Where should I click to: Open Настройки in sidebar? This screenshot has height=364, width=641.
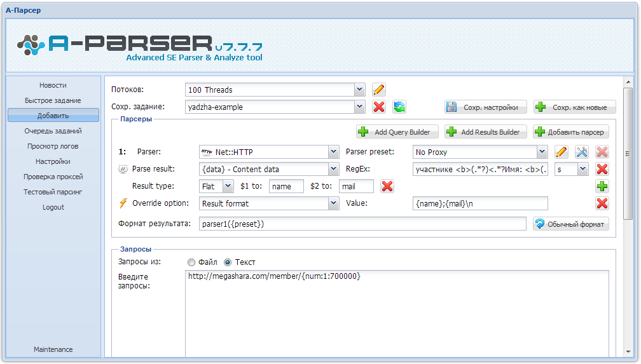pos(53,161)
